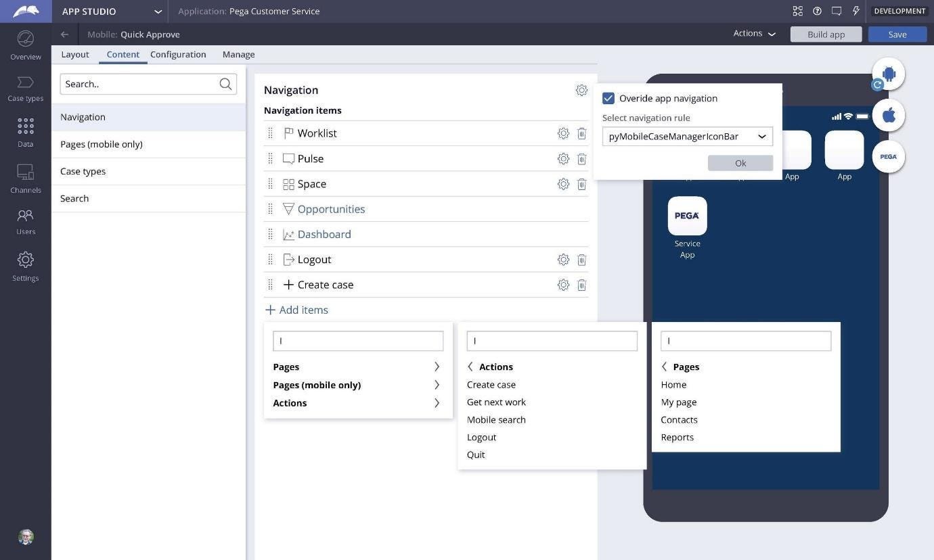
Task: Choose Contacts in Pages list
Action: pos(679,419)
